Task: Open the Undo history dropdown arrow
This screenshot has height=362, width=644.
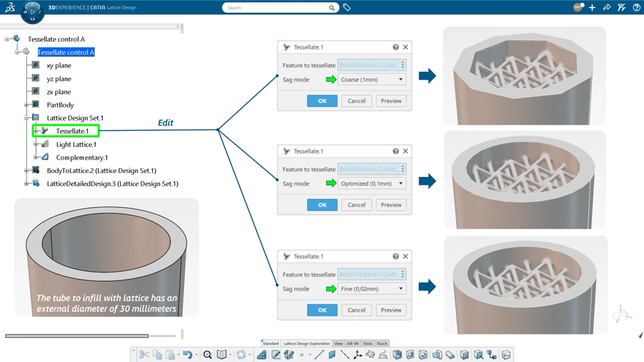Action: [196, 355]
